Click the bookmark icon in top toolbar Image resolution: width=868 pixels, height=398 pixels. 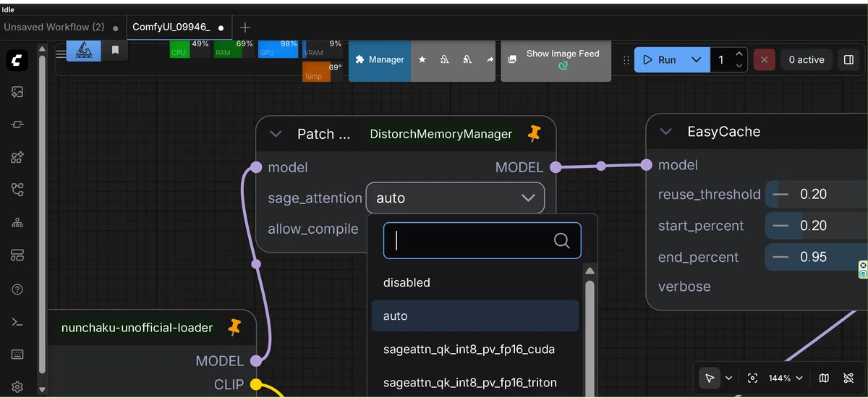tap(115, 51)
